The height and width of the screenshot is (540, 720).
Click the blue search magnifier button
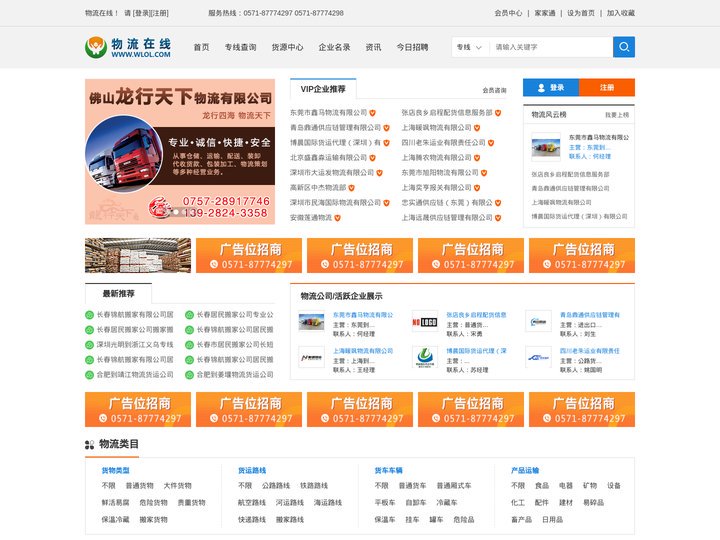(624, 47)
